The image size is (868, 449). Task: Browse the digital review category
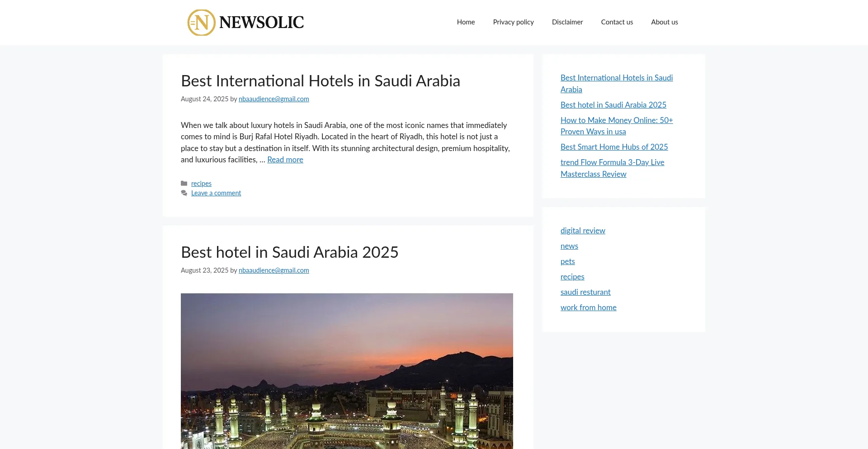[583, 231]
